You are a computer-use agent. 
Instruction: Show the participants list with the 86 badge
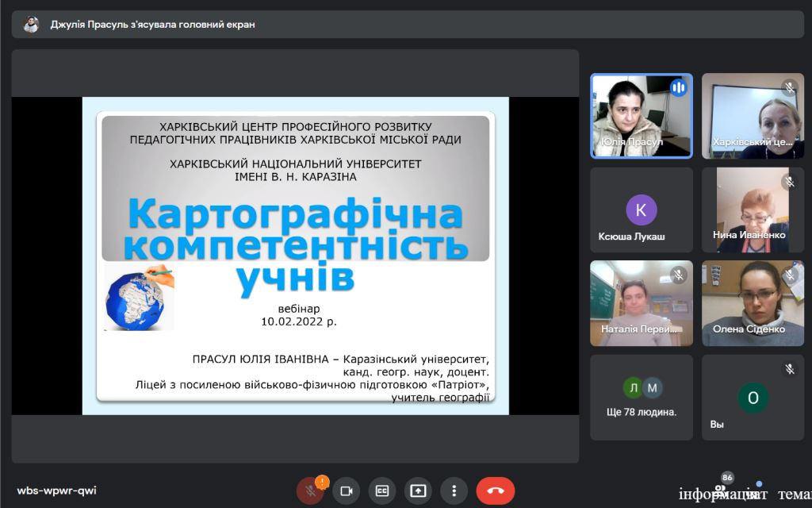tap(721, 489)
